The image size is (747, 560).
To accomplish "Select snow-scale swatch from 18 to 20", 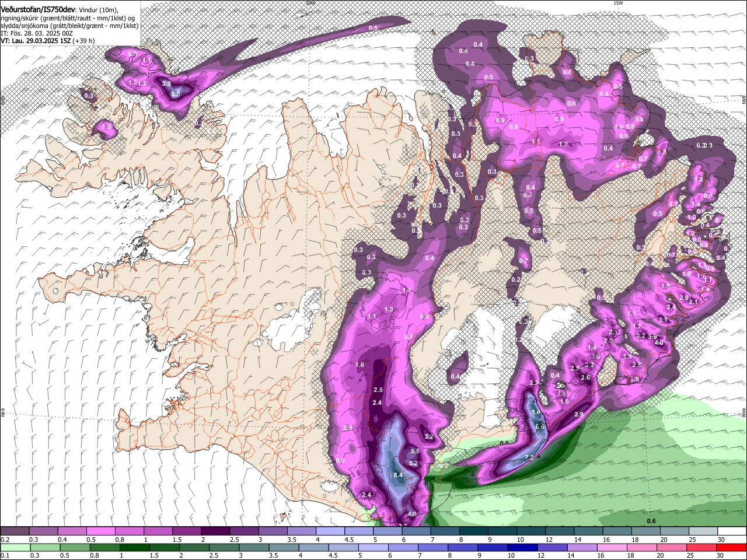I will click(645, 531).
